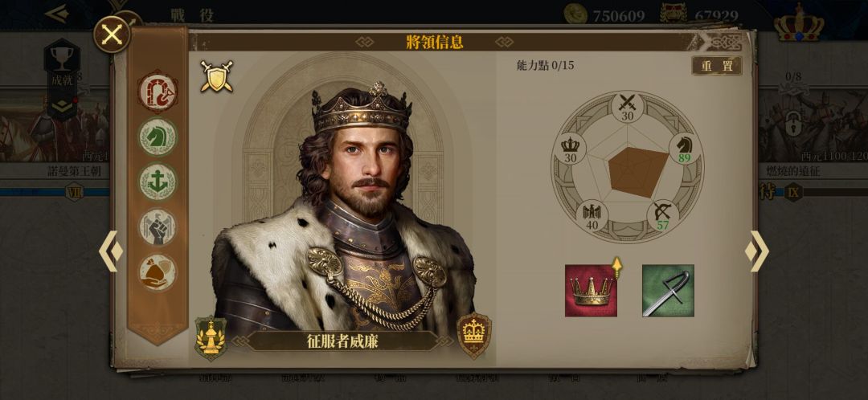Open the red crown skill tile

[591, 291]
